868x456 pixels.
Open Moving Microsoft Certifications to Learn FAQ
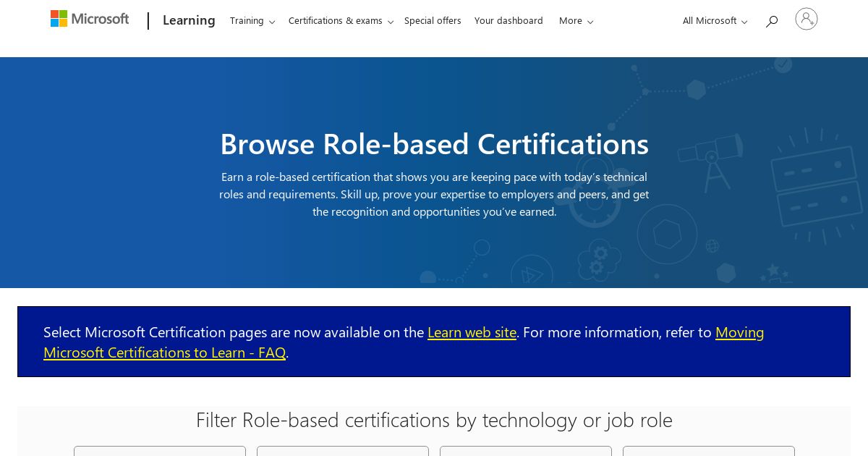pyautogui.click(x=404, y=342)
